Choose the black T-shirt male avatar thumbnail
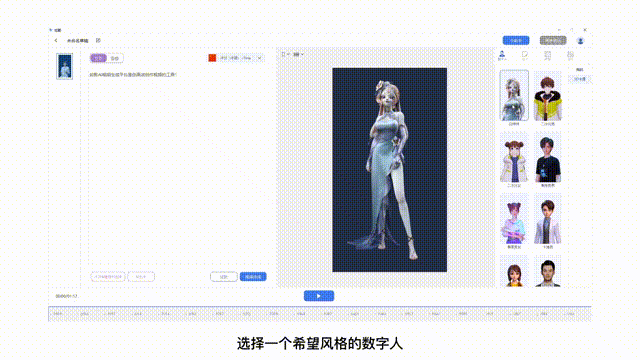The image size is (640, 360). [x=547, y=158]
